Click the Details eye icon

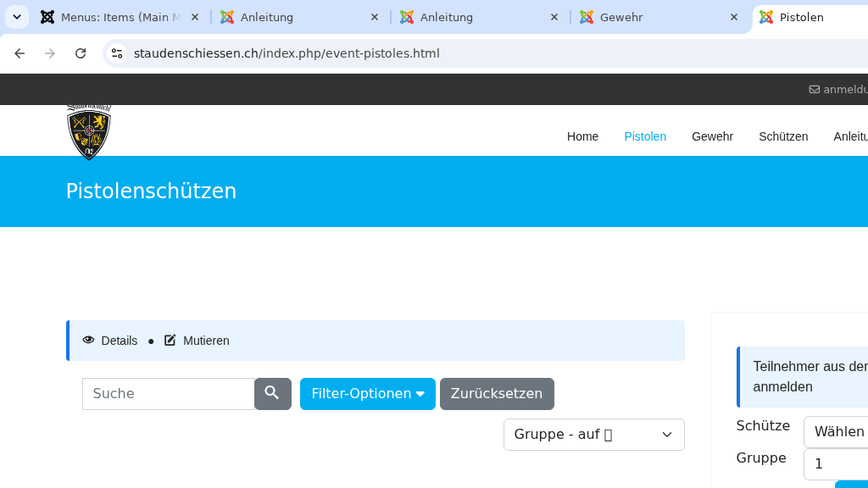tap(88, 340)
